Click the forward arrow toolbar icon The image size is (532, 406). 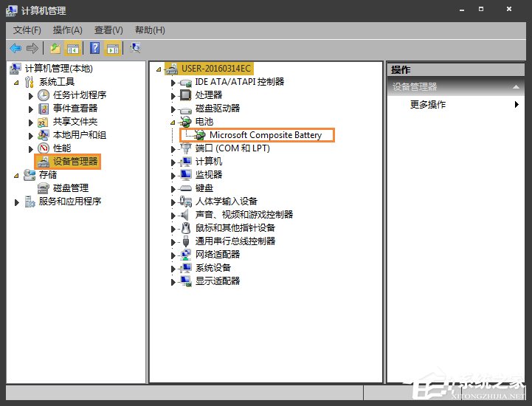(x=32, y=49)
